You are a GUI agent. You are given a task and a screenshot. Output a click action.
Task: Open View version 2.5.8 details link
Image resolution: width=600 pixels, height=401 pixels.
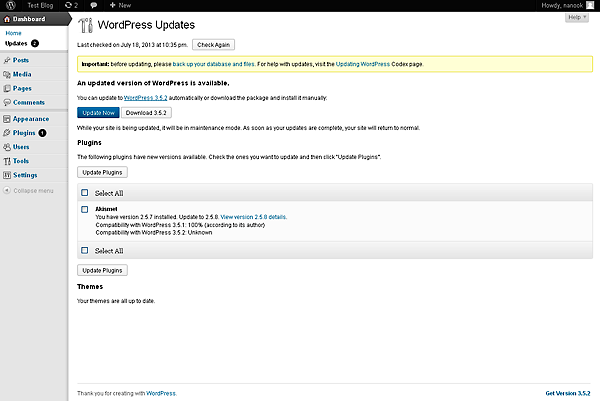coord(254,217)
